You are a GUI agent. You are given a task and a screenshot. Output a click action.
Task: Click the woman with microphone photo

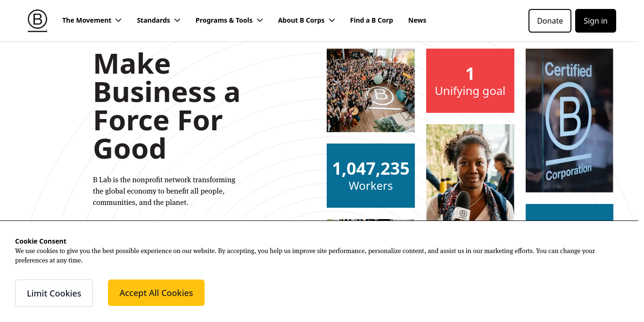click(x=470, y=172)
